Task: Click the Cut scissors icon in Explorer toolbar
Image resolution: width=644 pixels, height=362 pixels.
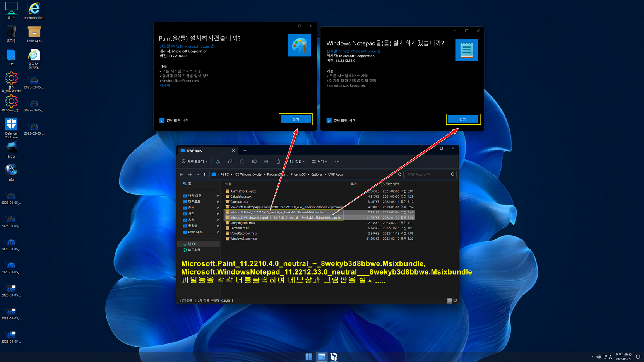Action: point(218,161)
